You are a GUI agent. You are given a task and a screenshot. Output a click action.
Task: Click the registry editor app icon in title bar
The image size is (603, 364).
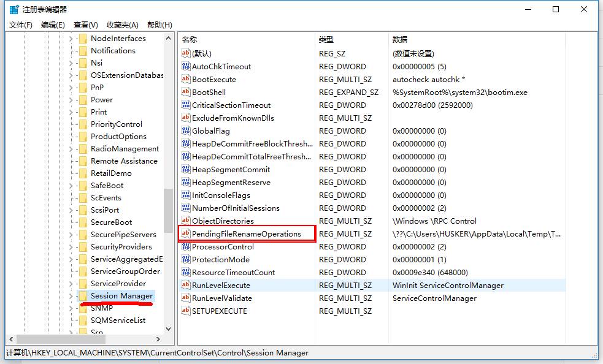(13, 9)
